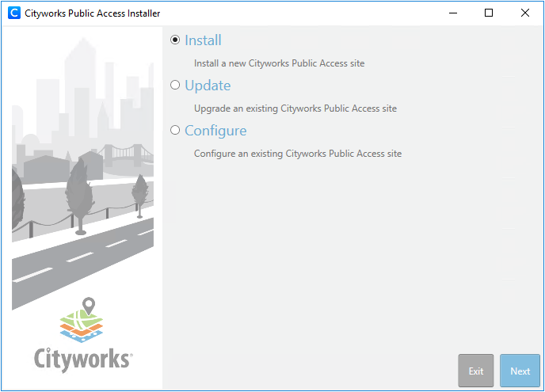Click the Configure option heading

(215, 131)
